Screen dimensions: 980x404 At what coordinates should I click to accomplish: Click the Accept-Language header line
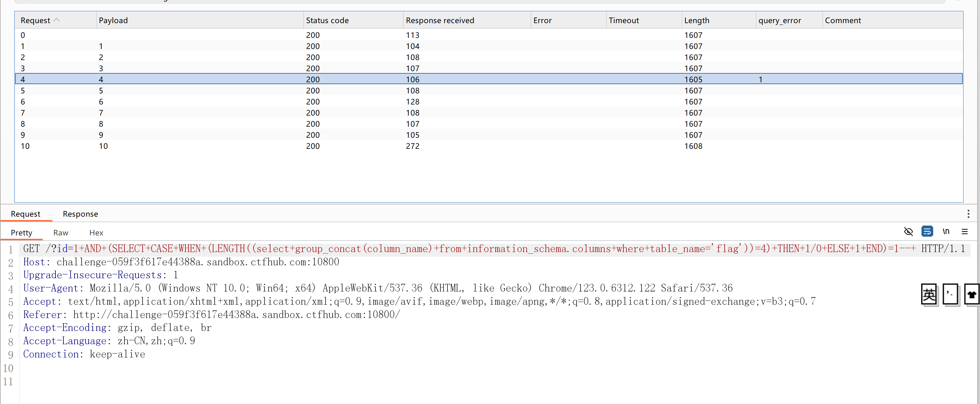pyautogui.click(x=109, y=341)
